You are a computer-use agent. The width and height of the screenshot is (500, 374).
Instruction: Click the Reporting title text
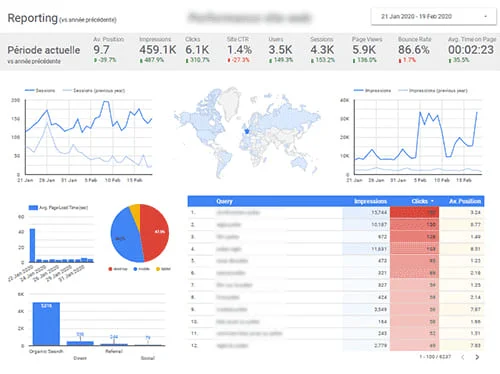click(33, 18)
